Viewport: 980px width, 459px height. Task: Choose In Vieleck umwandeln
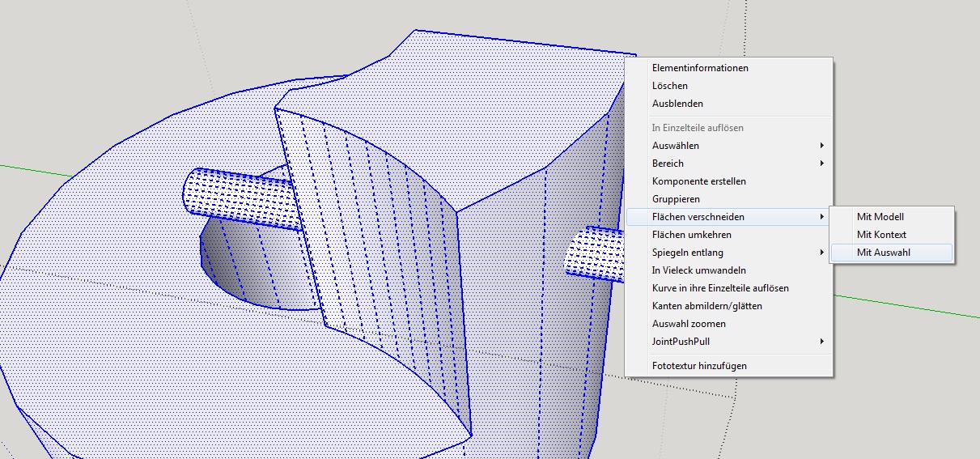pyautogui.click(x=698, y=270)
